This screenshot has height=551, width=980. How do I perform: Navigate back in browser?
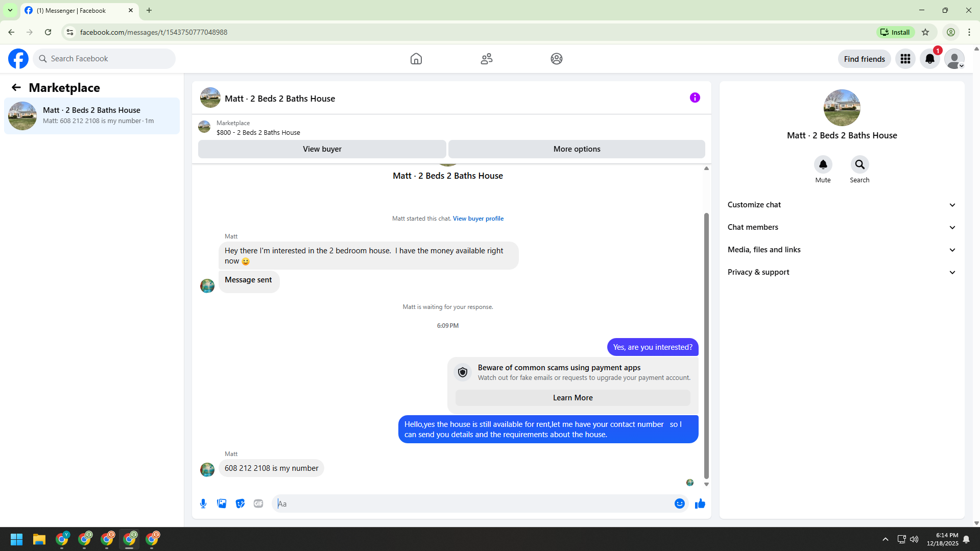click(11, 32)
